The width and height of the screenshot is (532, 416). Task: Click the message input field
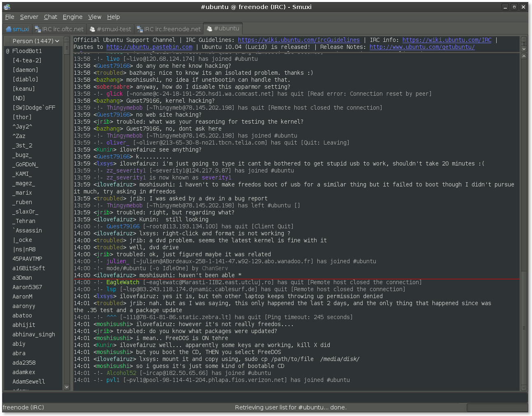pos(265,397)
